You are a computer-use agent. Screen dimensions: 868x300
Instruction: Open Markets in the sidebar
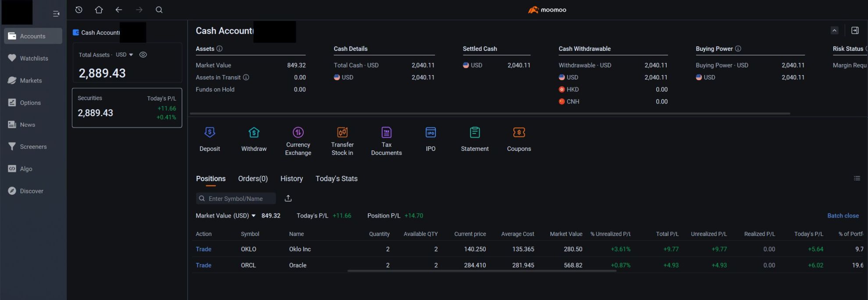pos(33,80)
